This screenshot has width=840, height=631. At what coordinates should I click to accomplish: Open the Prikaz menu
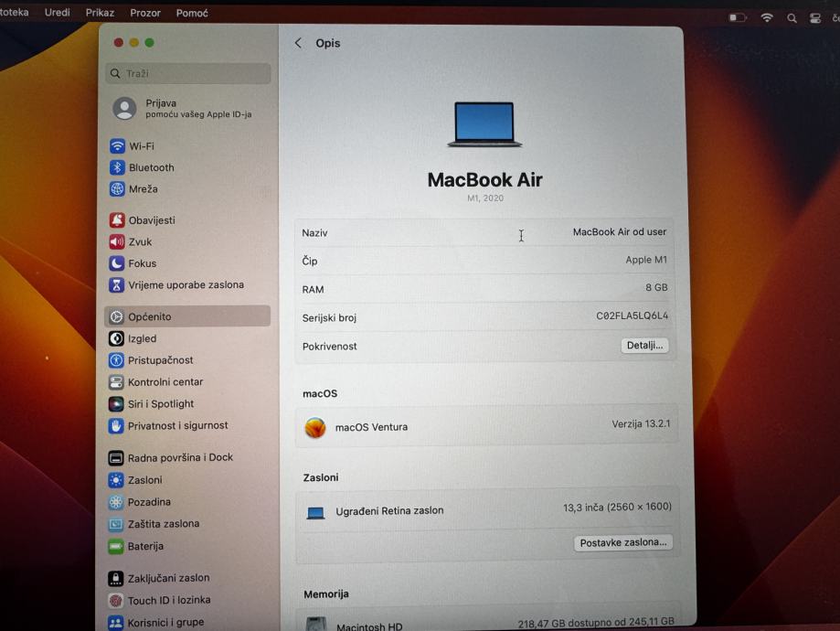[100, 13]
